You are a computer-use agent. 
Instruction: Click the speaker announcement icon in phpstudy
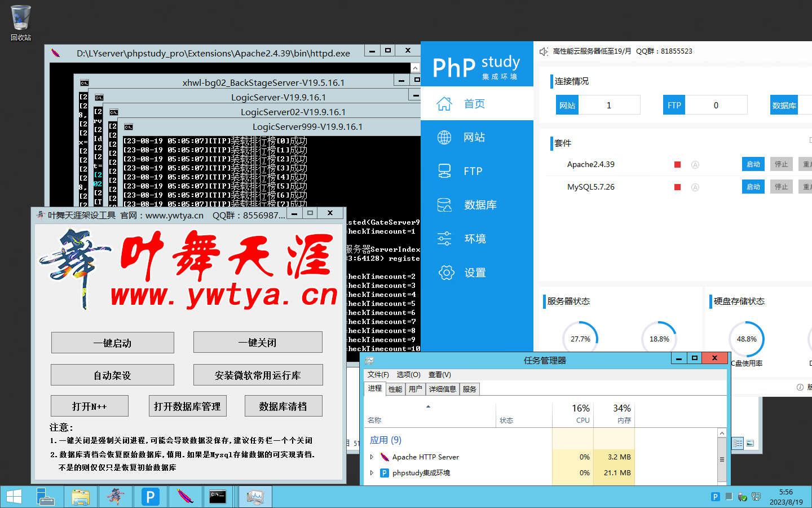pyautogui.click(x=544, y=51)
